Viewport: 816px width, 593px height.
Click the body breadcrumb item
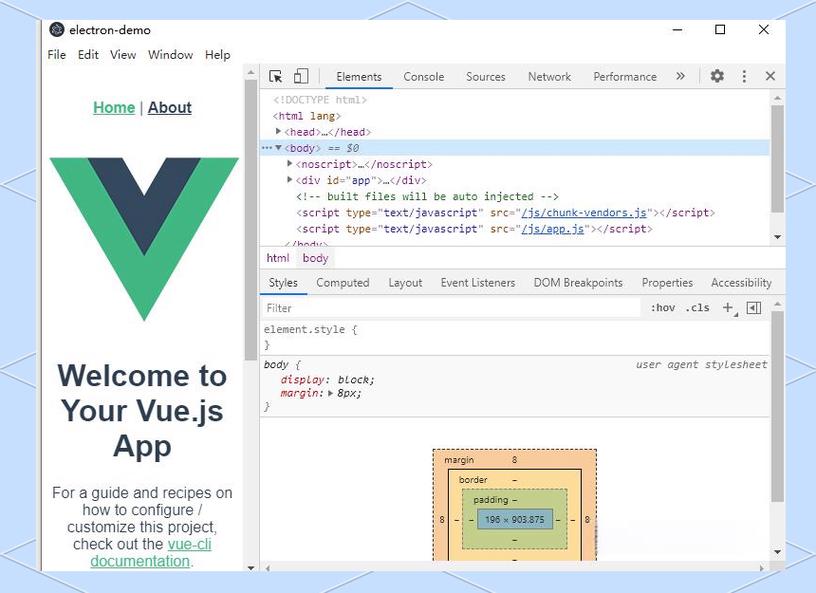point(315,258)
